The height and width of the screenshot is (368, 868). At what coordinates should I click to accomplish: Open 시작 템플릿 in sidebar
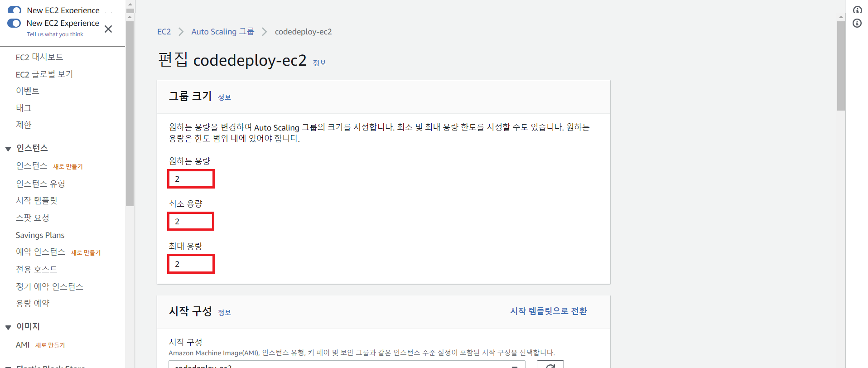pos(37,200)
